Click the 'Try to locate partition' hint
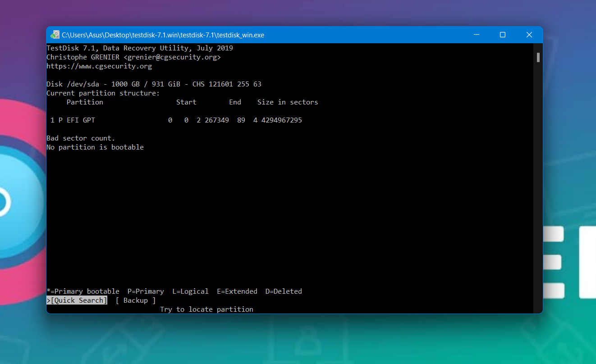Screen dimensions: 596x364 coord(206,309)
